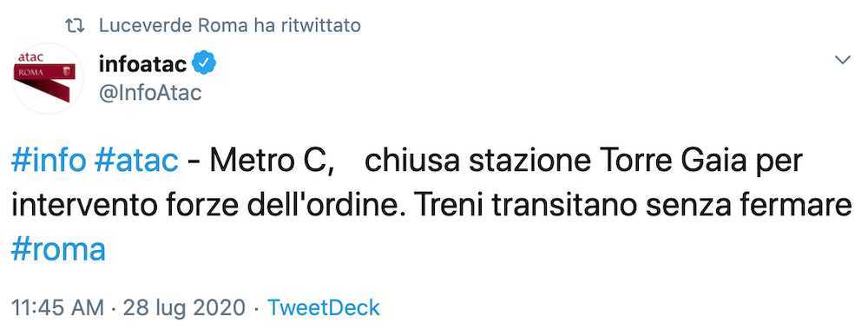Click the blue verified badge beside infoatac
The height and width of the screenshot is (336, 868).
click(204, 65)
